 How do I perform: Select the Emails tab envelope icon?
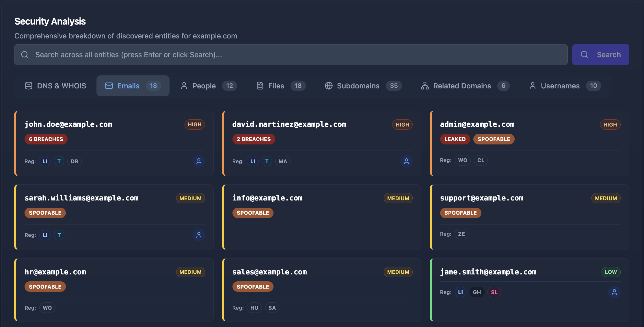(x=109, y=86)
